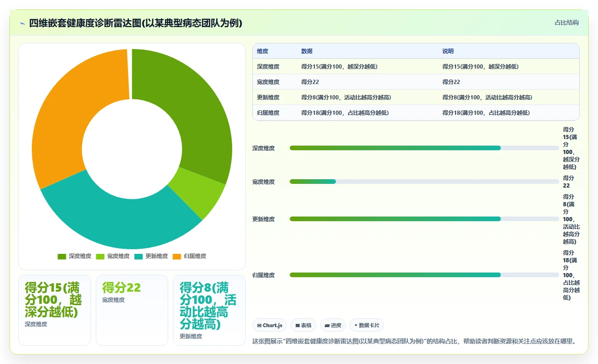This screenshot has height=364, width=598.
Task: Click the 宽度维度 label beside its progress bar
Action: click(x=263, y=182)
